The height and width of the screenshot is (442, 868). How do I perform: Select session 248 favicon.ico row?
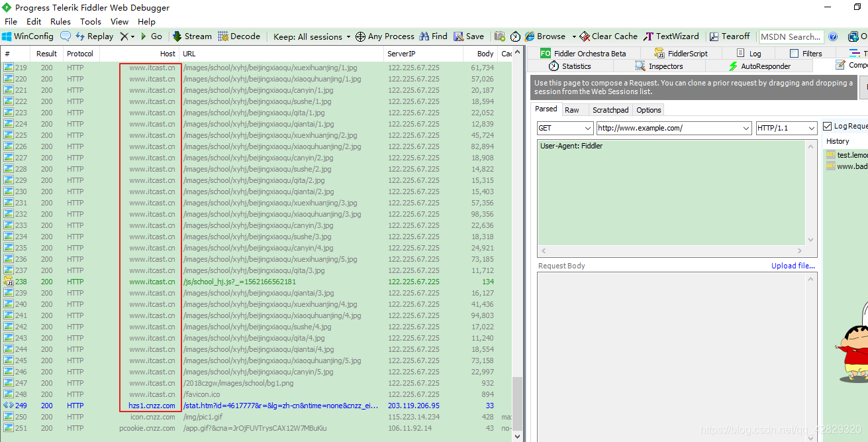click(x=257, y=394)
